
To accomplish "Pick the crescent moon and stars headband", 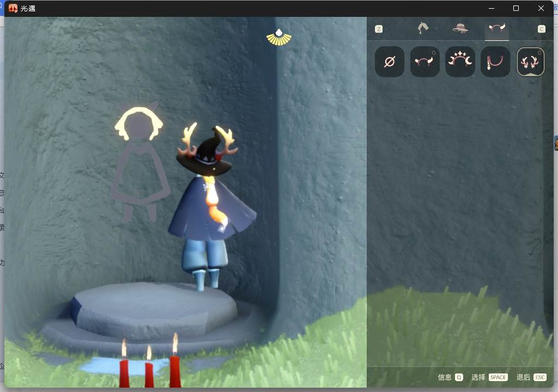I will (460, 62).
